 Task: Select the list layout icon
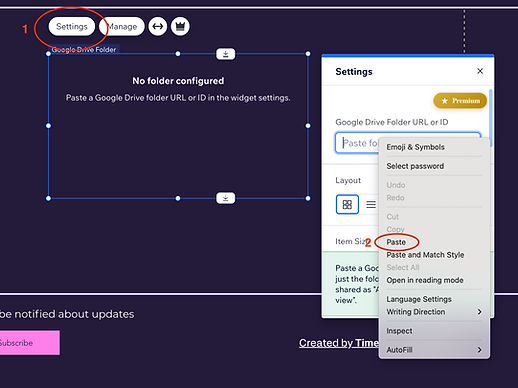tap(371, 204)
